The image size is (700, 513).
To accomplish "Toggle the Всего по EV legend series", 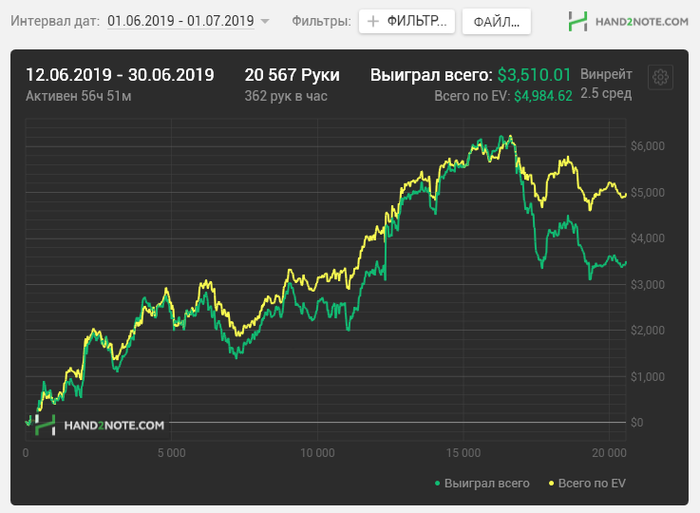I will 587,483.
